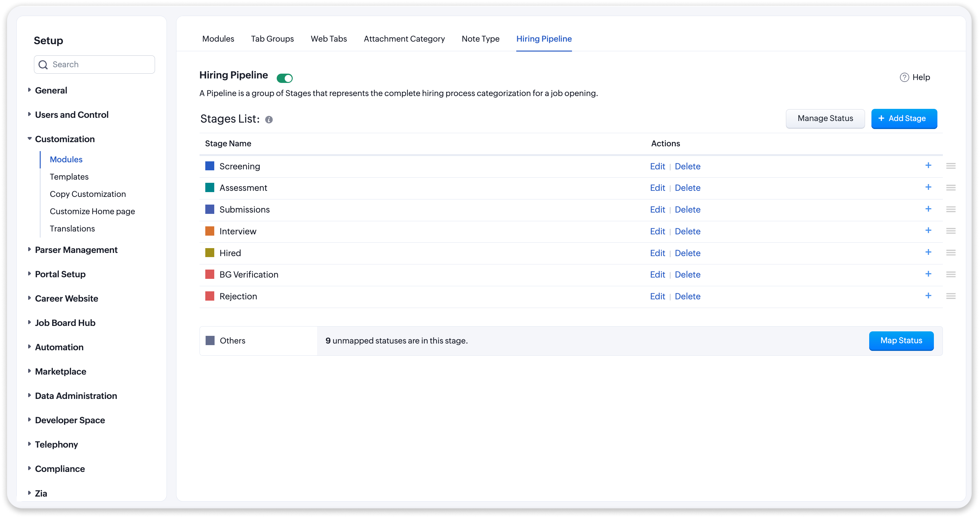Screen dimensions: 980x518
Task: Expand the Data Administration section
Action: (29, 395)
